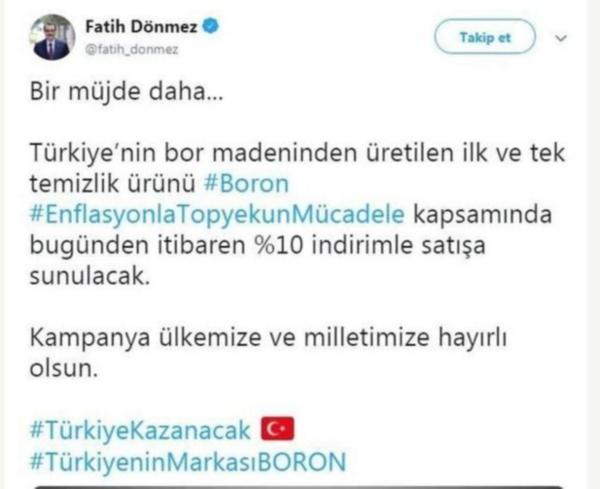Open the #EnflasyonlaTopyekunMücadele hashtag
The width and height of the screenshot is (600, 489).
point(217,214)
